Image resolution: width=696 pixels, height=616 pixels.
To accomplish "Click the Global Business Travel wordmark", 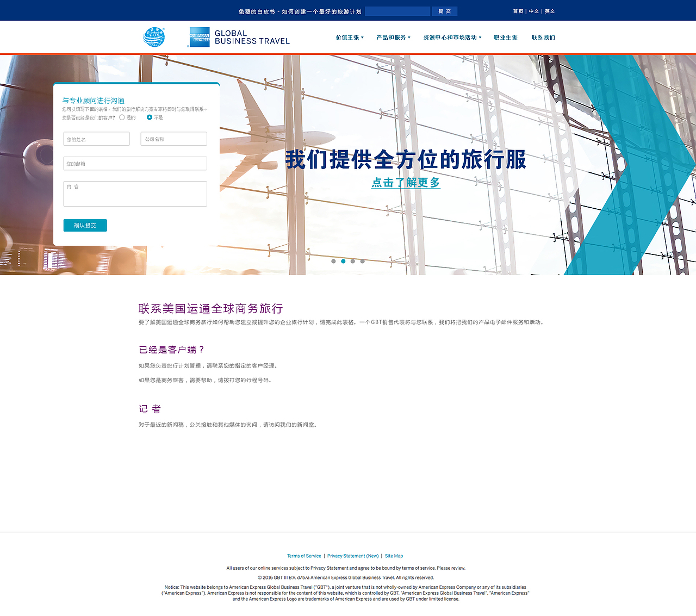I will pyautogui.click(x=252, y=37).
